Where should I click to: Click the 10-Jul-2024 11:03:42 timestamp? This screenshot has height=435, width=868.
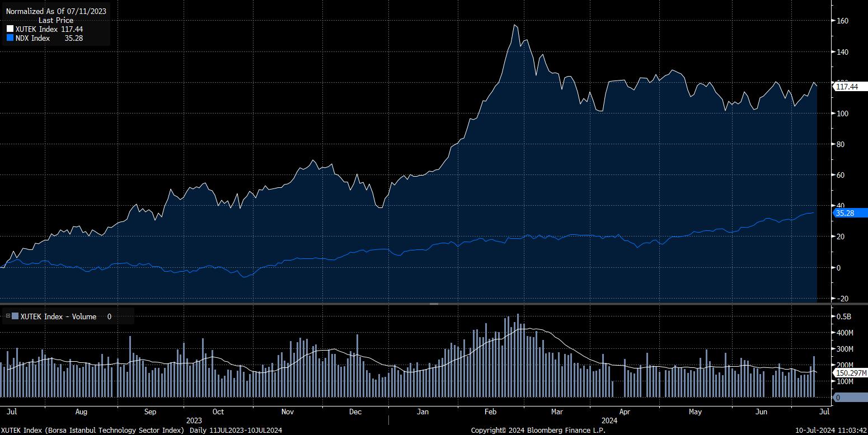pos(830,430)
